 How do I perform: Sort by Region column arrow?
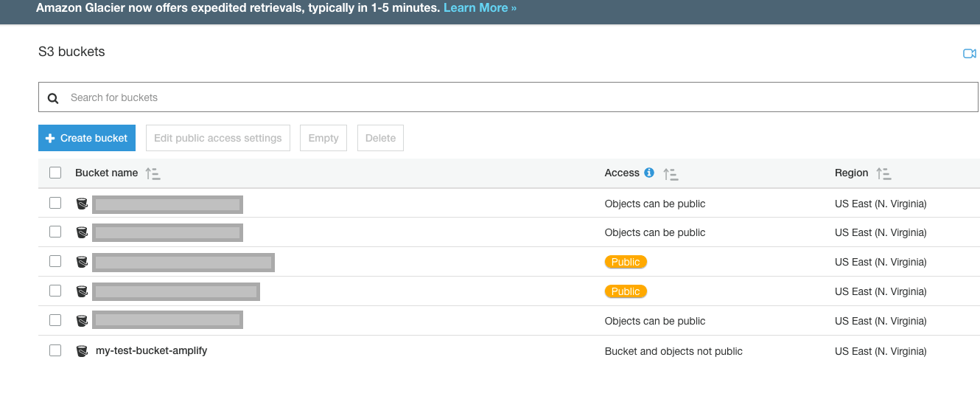click(x=883, y=173)
